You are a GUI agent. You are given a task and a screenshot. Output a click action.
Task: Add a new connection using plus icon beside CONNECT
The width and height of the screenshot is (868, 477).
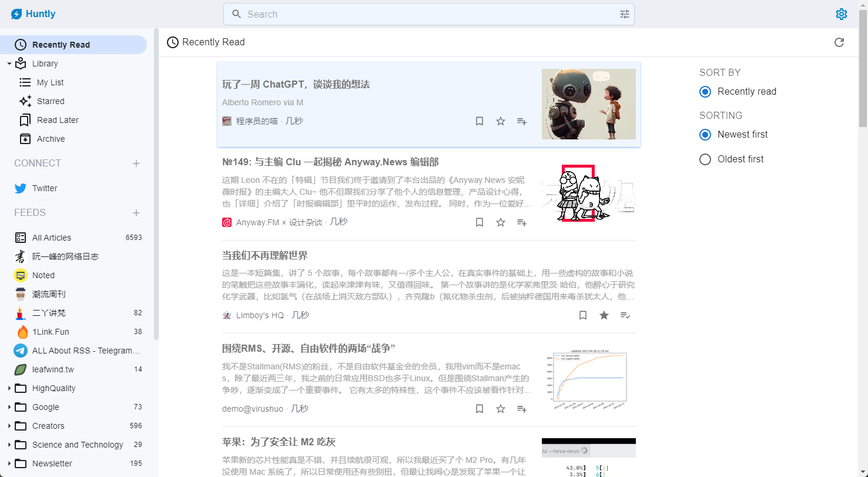tap(136, 164)
